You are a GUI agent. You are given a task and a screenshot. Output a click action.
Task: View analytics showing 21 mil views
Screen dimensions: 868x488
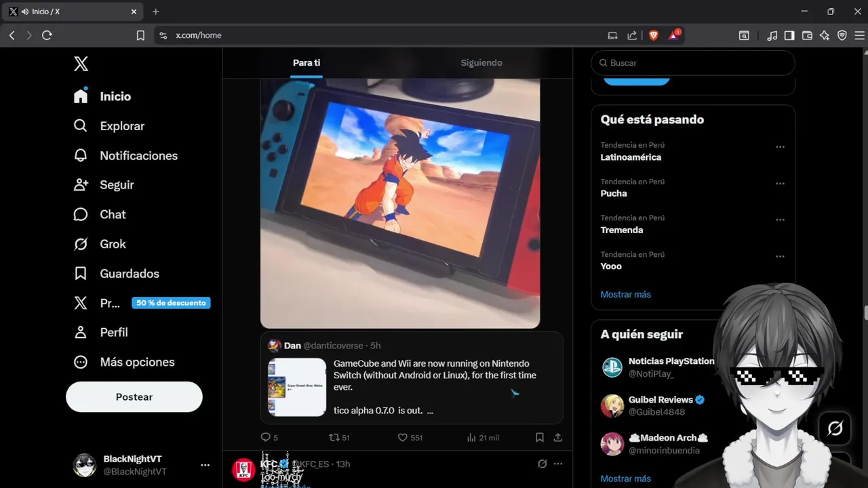tap(483, 437)
